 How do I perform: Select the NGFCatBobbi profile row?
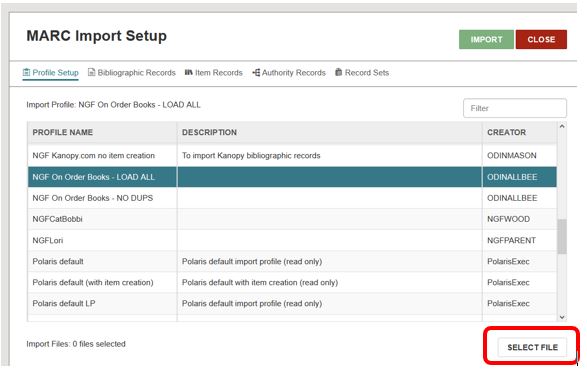(x=292, y=219)
